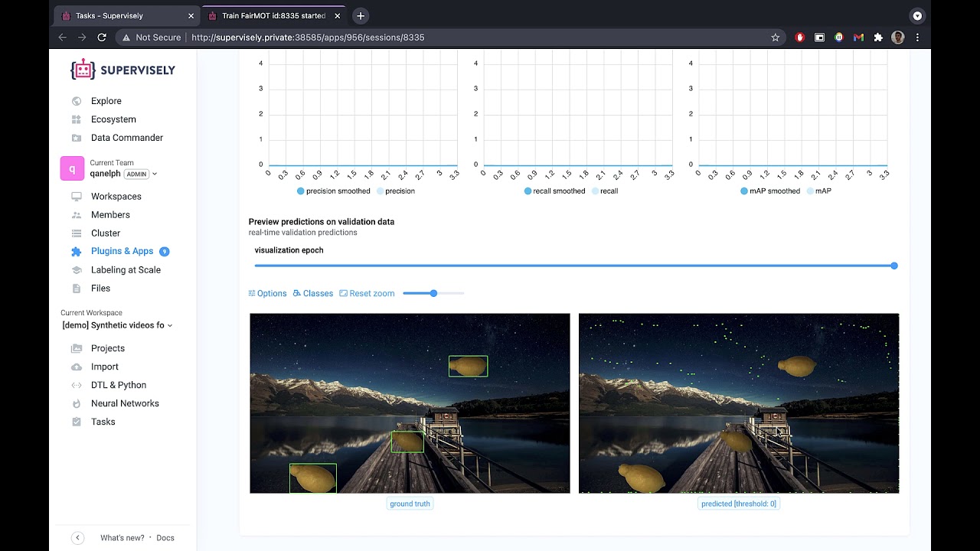This screenshot has height=551, width=980.
Task: Click the Plugins & Apps count badge
Action: (x=164, y=251)
